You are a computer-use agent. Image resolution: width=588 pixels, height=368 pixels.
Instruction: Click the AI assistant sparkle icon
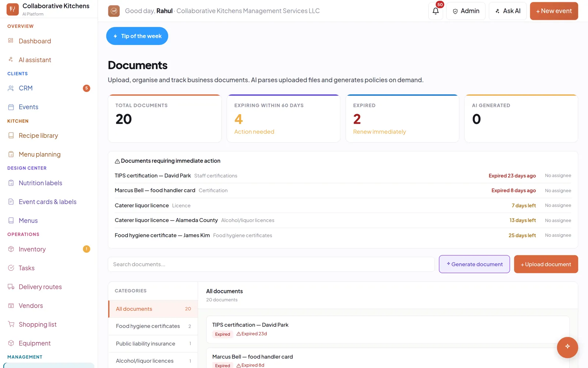11,60
